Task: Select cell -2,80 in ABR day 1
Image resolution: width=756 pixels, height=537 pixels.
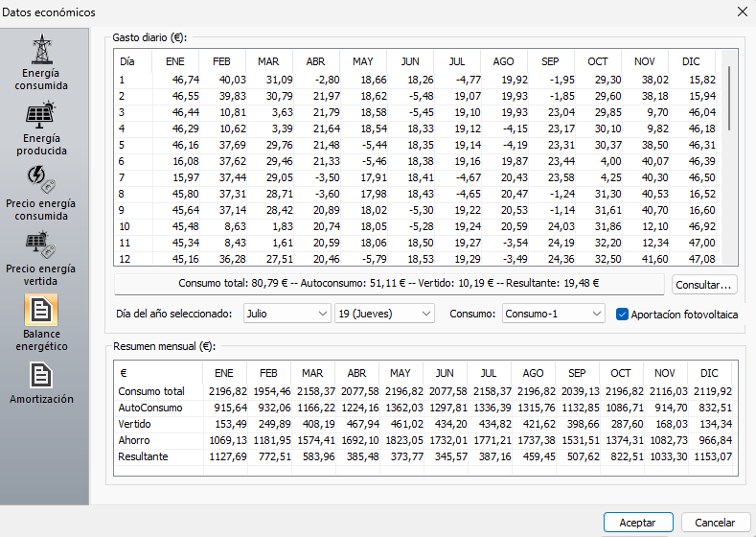Action: 328,81
